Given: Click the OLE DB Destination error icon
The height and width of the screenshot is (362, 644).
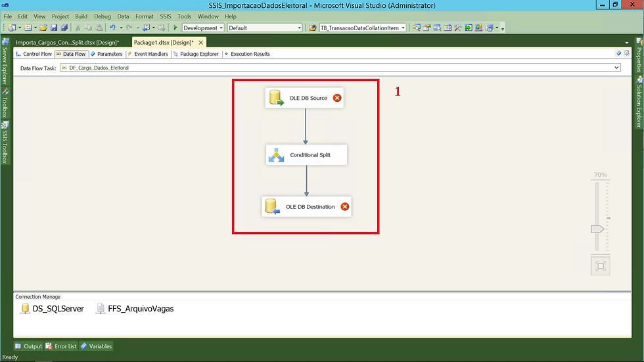Looking at the screenshot, I should 344,206.
